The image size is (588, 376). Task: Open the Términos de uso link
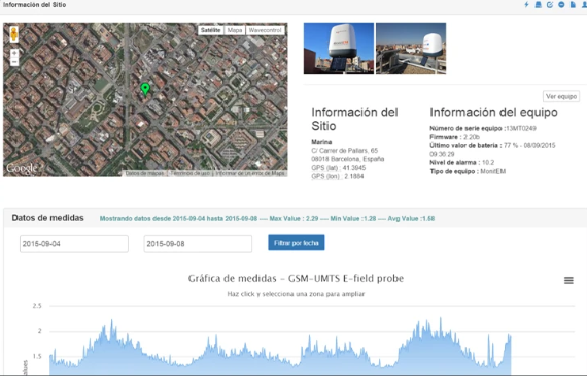click(x=190, y=173)
